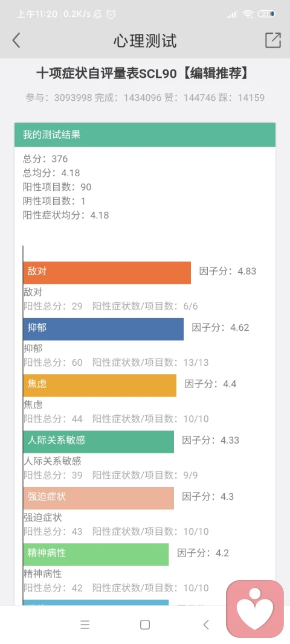Select the blue 抑郁 bar

(103, 329)
